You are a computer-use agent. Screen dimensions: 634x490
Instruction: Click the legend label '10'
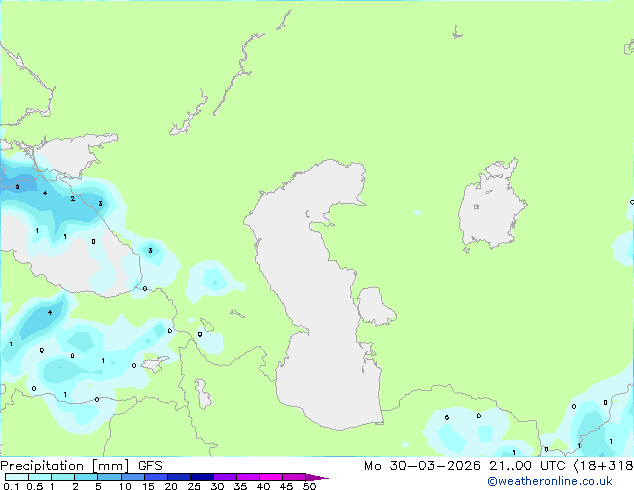(125, 486)
